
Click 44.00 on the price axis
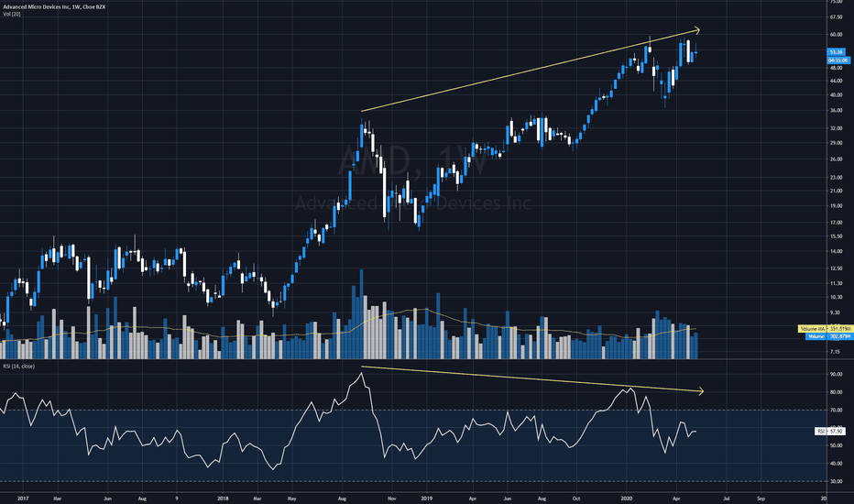pyautogui.click(x=836, y=82)
